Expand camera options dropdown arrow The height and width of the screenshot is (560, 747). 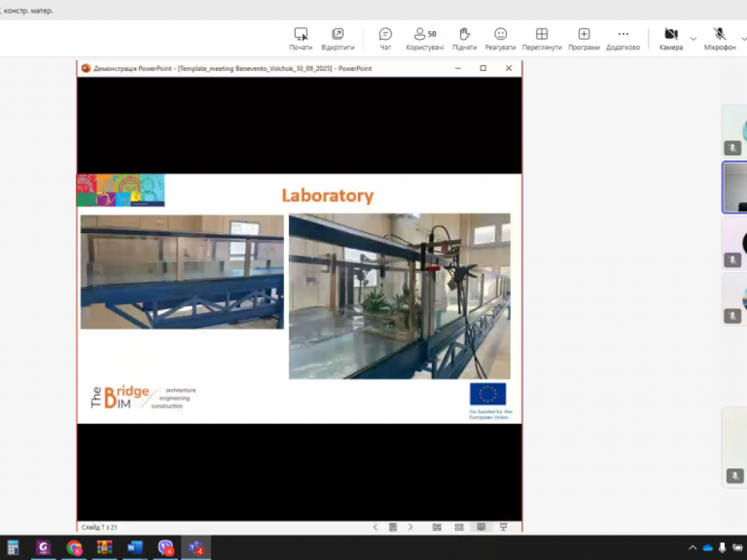pyautogui.click(x=693, y=39)
